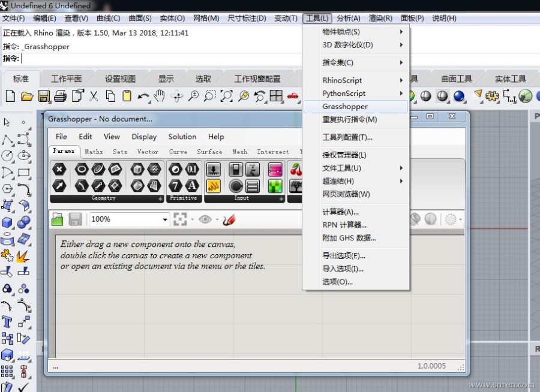This screenshot has height=392, width=540.
Task: Open 授权管理器(L) menu item
Action: 356,155
